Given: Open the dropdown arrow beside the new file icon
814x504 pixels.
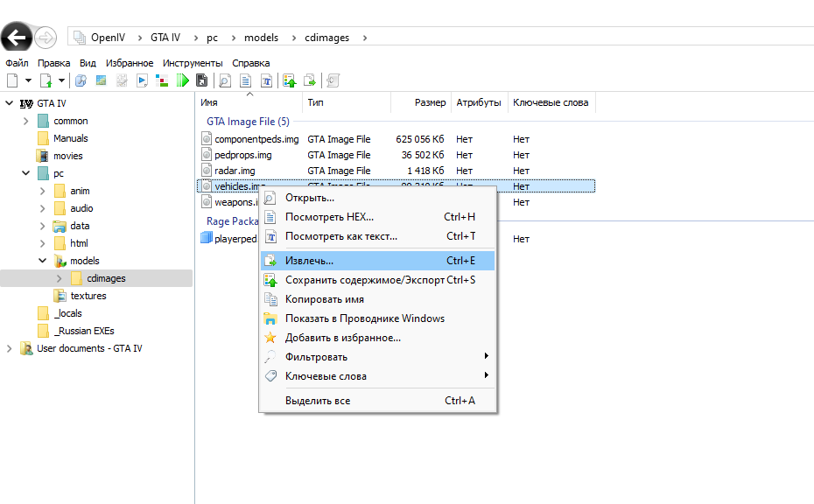Looking at the screenshot, I should [28, 80].
